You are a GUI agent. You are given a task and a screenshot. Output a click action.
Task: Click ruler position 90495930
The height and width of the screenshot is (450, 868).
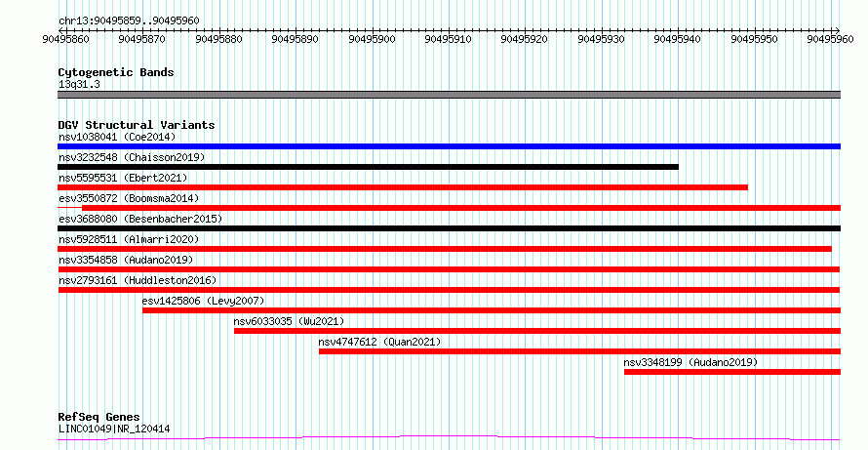tap(601, 39)
